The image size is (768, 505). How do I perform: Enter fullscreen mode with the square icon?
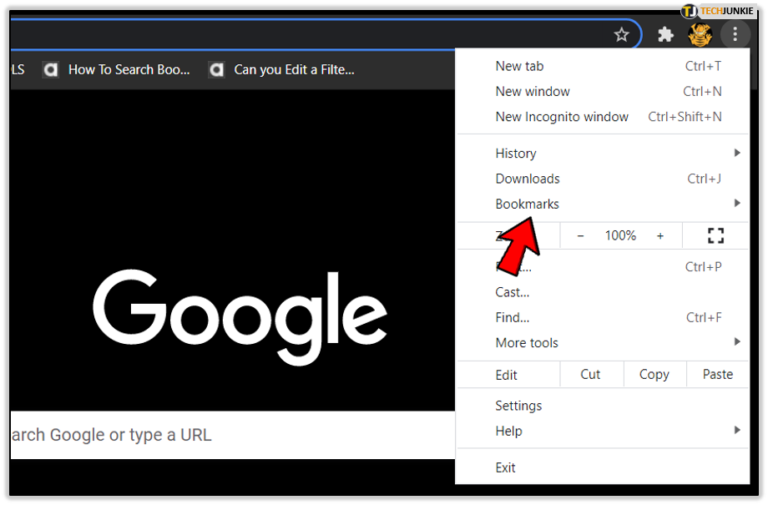[x=715, y=236]
